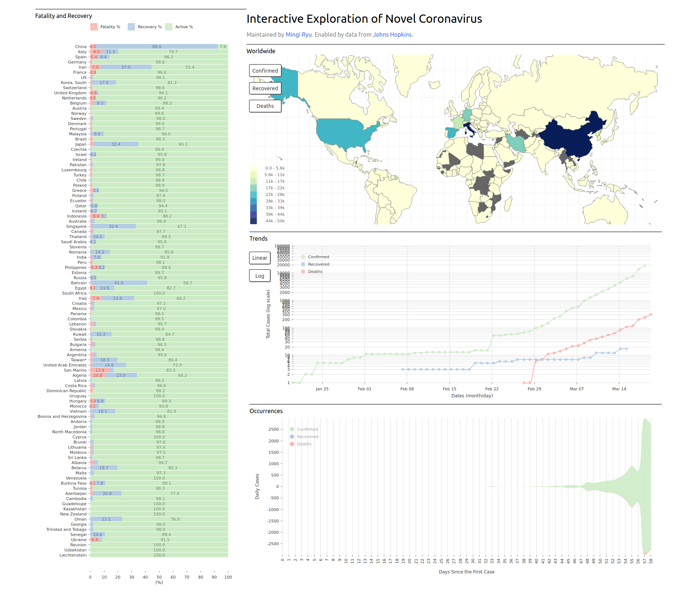Select Log scale for Trends chart
This screenshot has width=700, height=598.
[x=259, y=276]
